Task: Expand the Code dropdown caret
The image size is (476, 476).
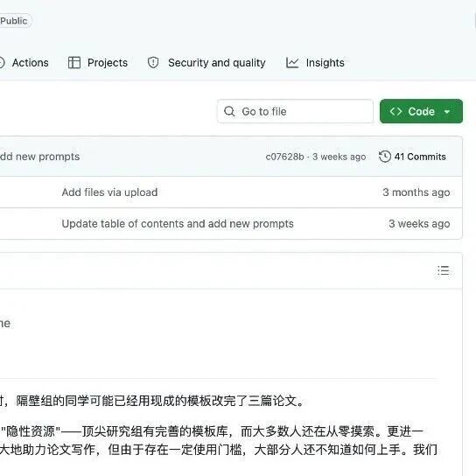Action: [447, 112]
